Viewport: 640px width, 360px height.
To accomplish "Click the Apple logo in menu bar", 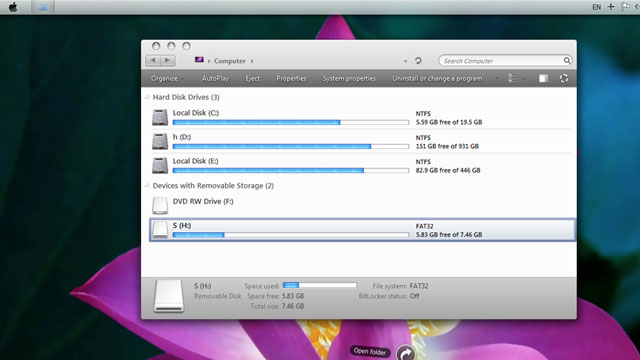I will coord(13,7).
